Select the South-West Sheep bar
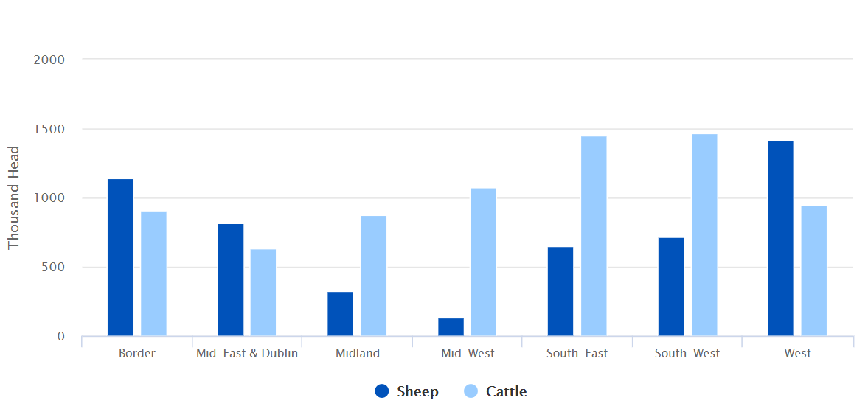868x409 pixels. [670, 287]
